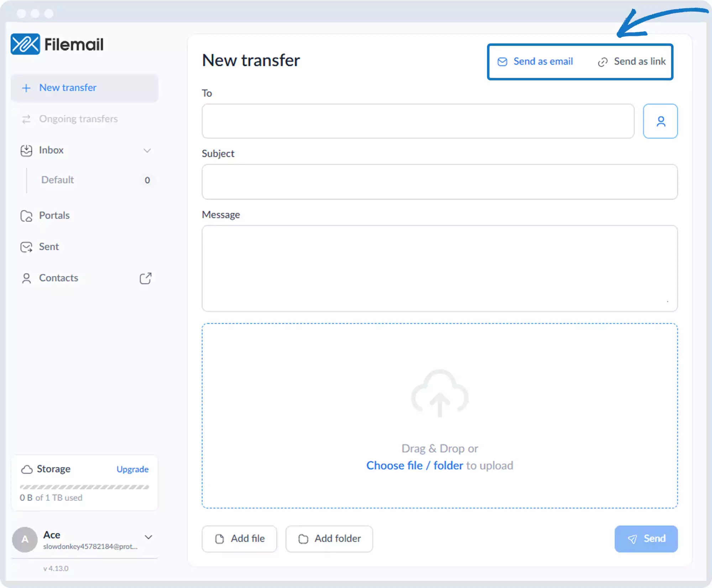Click the Upgrade storage link

[x=132, y=470]
